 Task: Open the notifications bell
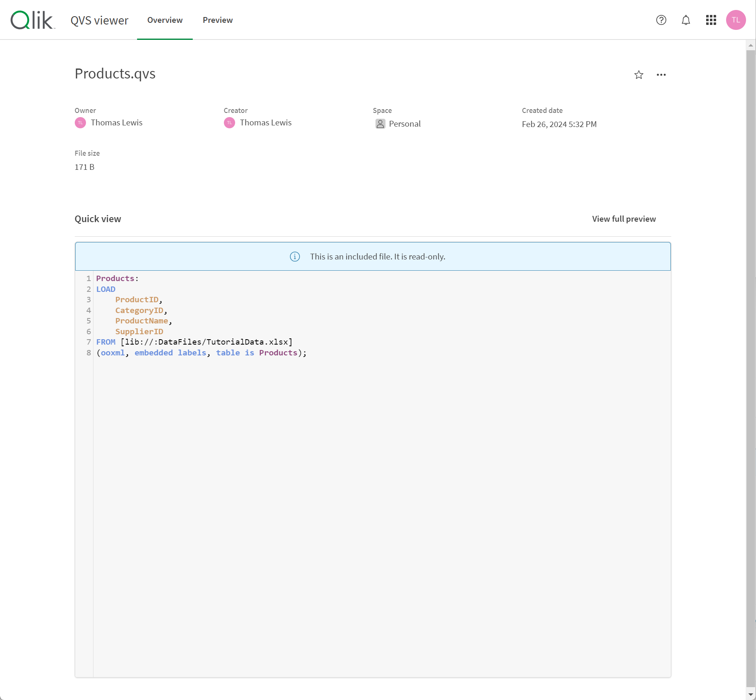(x=686, y=20)
